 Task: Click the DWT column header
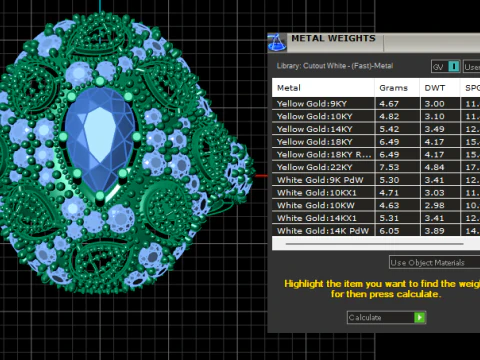(x=440, y=88)
